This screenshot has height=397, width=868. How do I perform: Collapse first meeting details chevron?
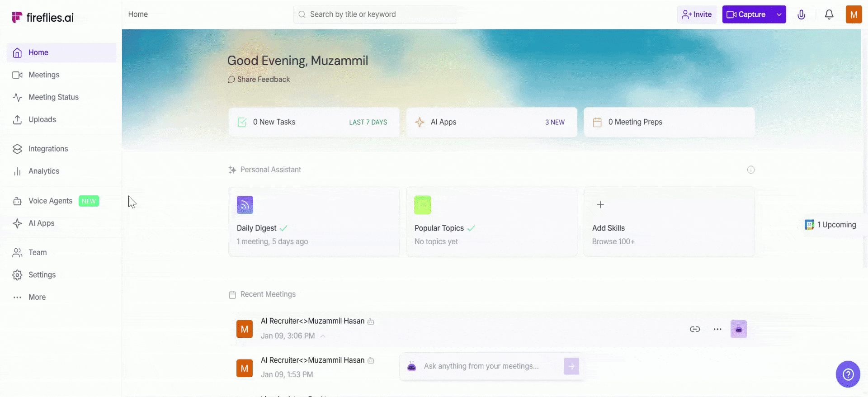point(323,336)
